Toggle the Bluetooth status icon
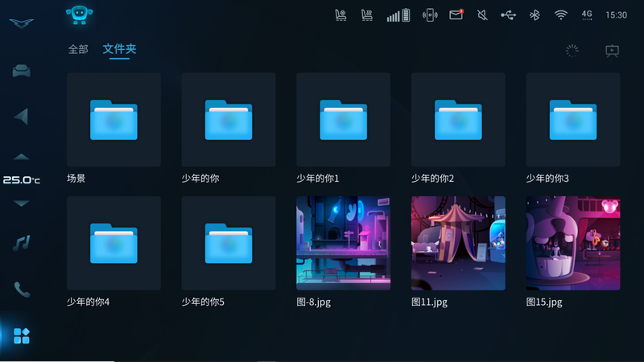The image size is (644, 362). point(535,15)
